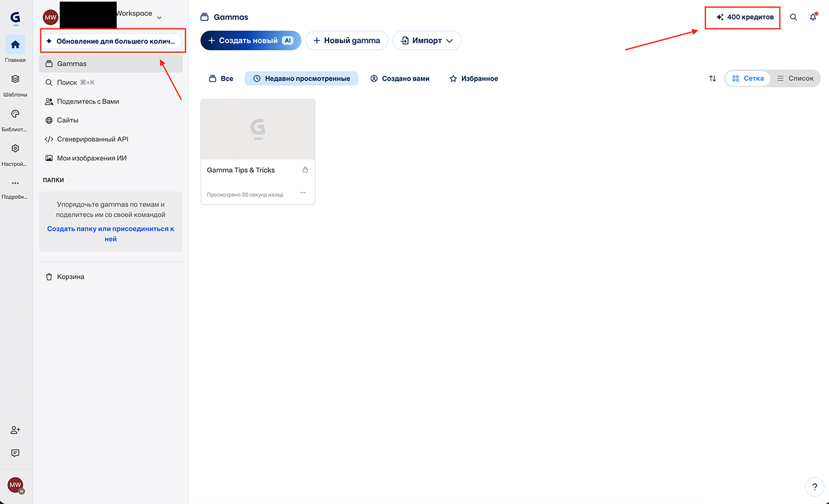Switch view to Список
The width and height of the screenshot is (829, 504).
tap(795, 78)
